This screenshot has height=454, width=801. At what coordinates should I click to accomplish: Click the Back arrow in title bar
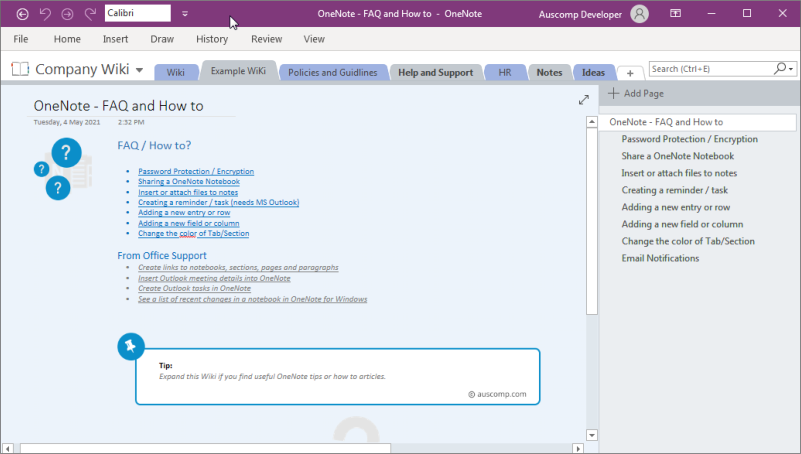coord(22,14)
